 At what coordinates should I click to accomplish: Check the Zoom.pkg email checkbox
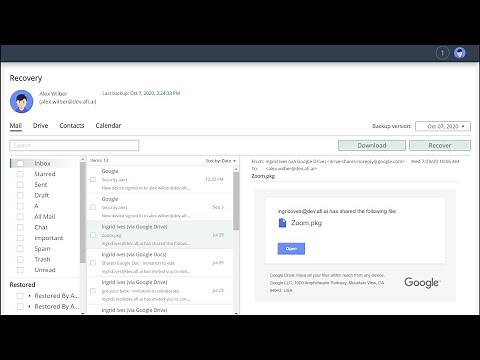pos(93,235)
